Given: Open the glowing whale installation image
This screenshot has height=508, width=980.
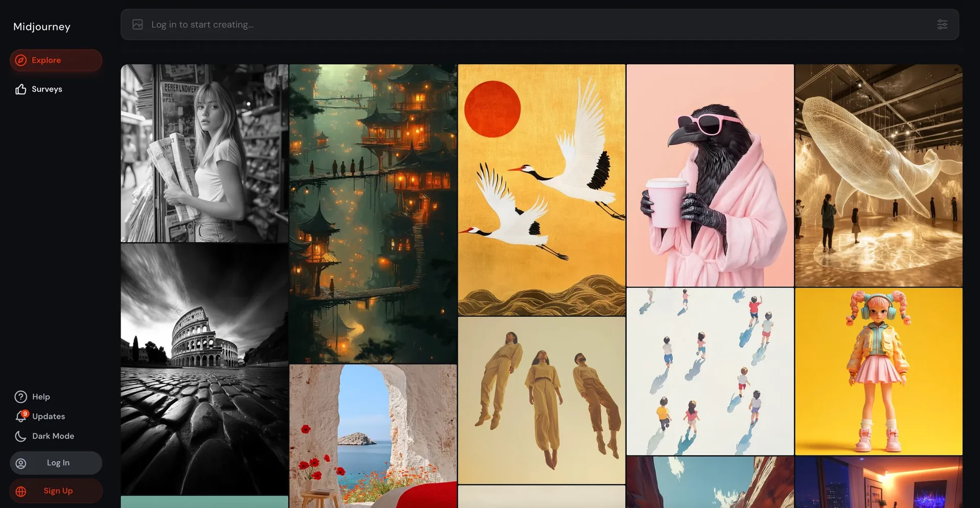Looking at the screenshot, I should click(x=878, y=175).
